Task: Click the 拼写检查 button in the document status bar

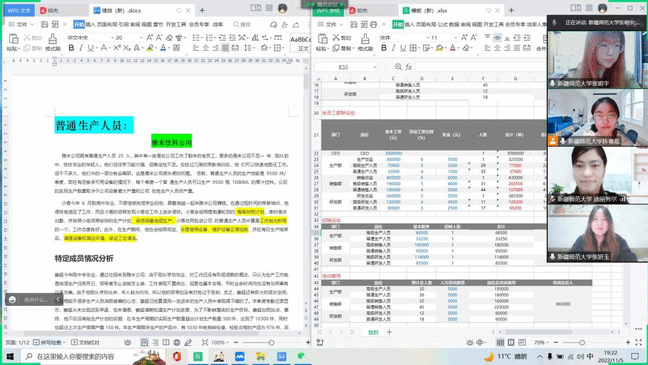Action: (x=49, y=342)
